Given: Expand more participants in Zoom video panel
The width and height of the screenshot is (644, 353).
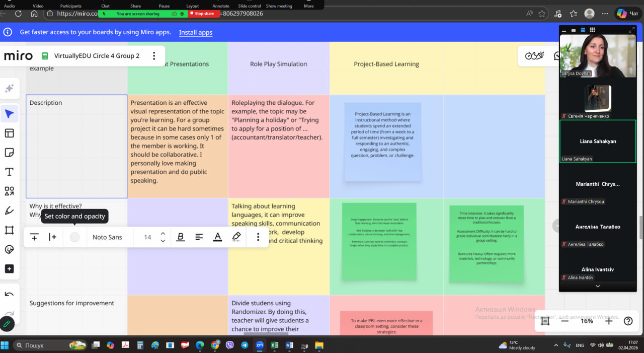Looking at the screenshot, I should (x=598, y=286).
